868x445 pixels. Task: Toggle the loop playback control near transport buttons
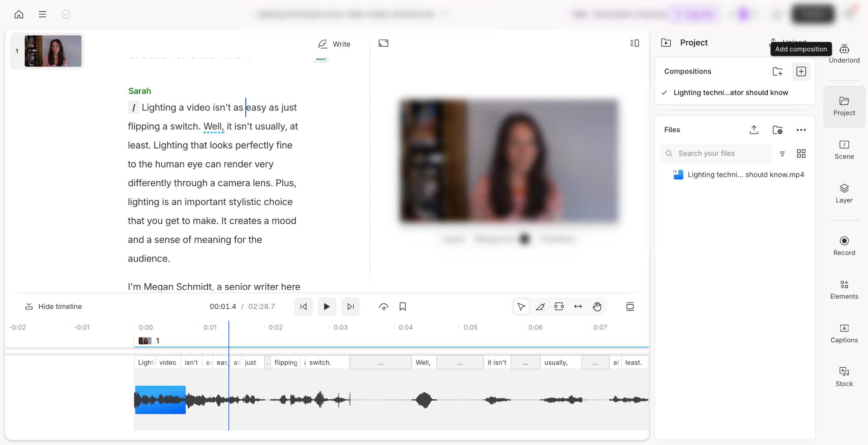(383, 306)
